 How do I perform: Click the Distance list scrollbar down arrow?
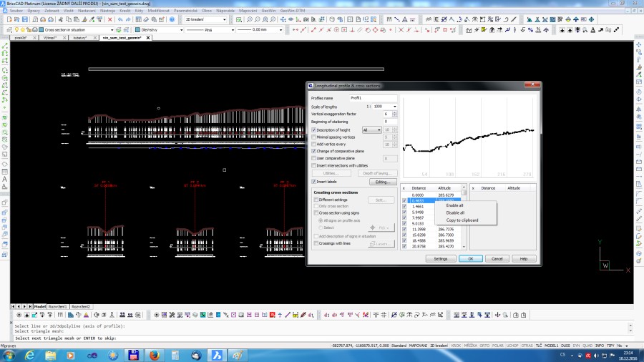(x=464, y=247)
